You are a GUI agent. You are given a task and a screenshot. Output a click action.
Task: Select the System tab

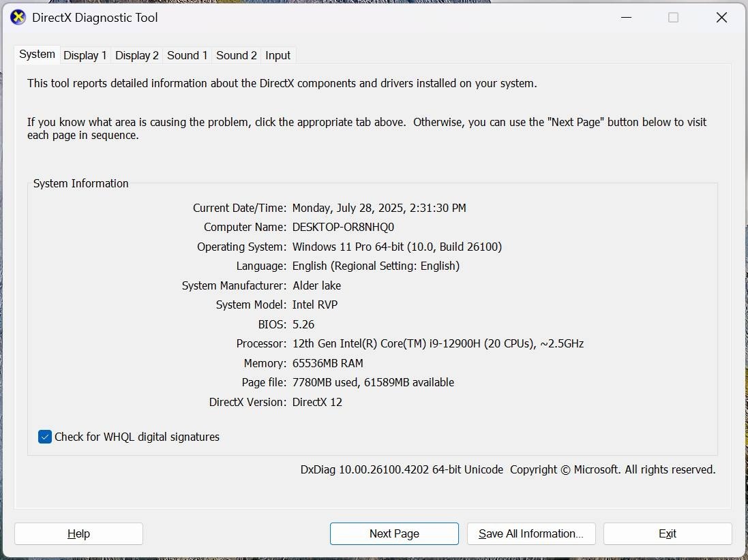coord(38,55)
